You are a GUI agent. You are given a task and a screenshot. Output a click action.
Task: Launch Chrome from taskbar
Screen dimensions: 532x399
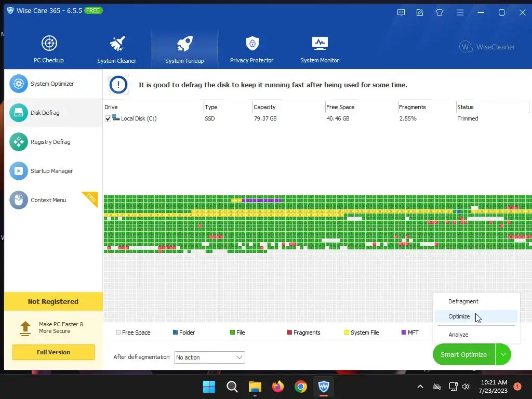coord(301,387)
